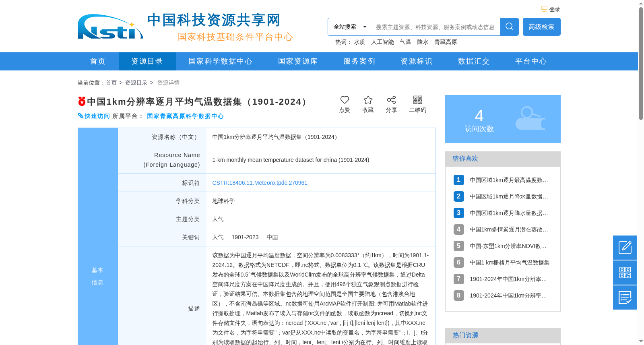The width and height of the screenshot is (644, 345).
Task: Click the magnifier search icon button
Action: click(x=510, y=27)
